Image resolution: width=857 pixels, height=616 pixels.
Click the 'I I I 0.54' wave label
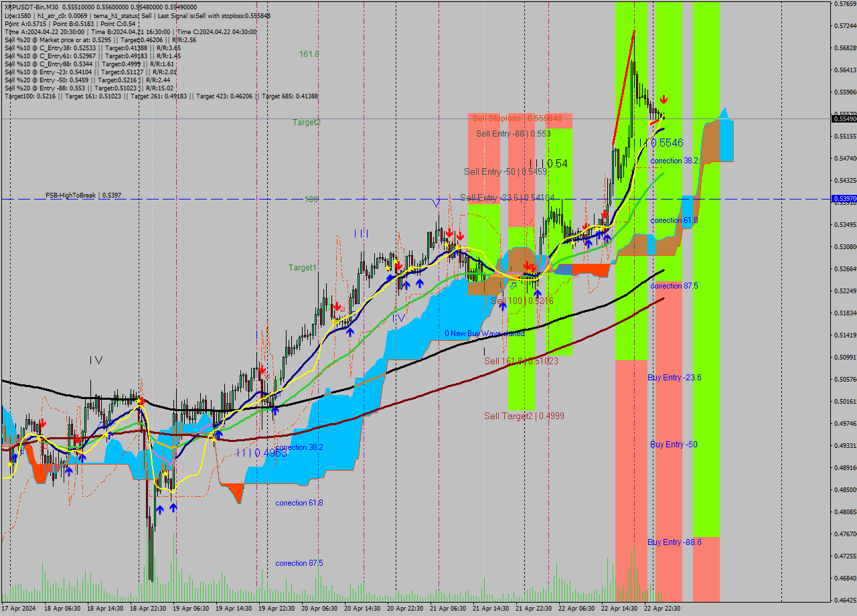(x=548, y=163)
